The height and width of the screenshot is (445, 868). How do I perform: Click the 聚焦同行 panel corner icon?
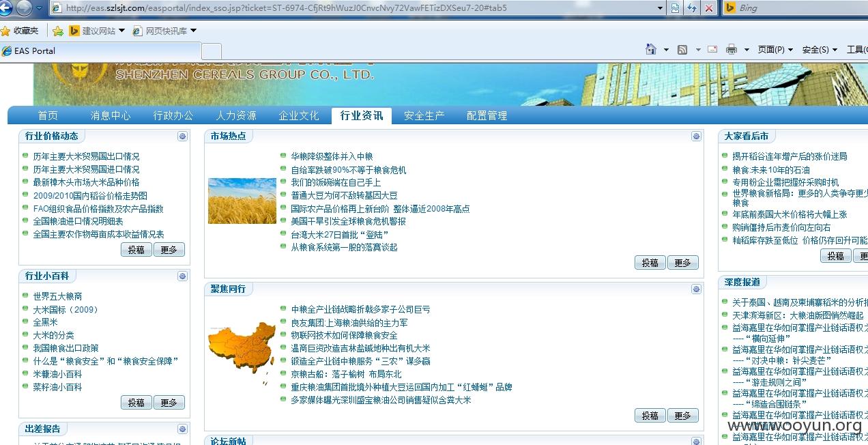coord(696,289)
